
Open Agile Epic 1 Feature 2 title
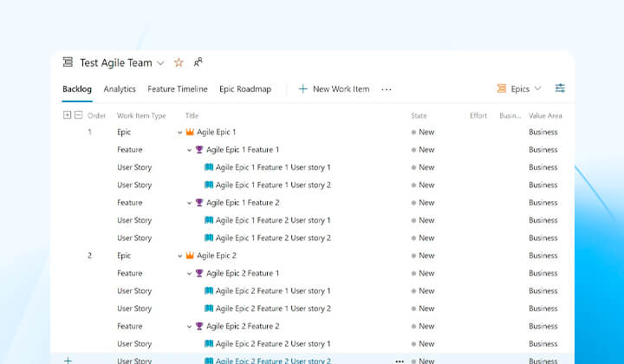(243, 203)
